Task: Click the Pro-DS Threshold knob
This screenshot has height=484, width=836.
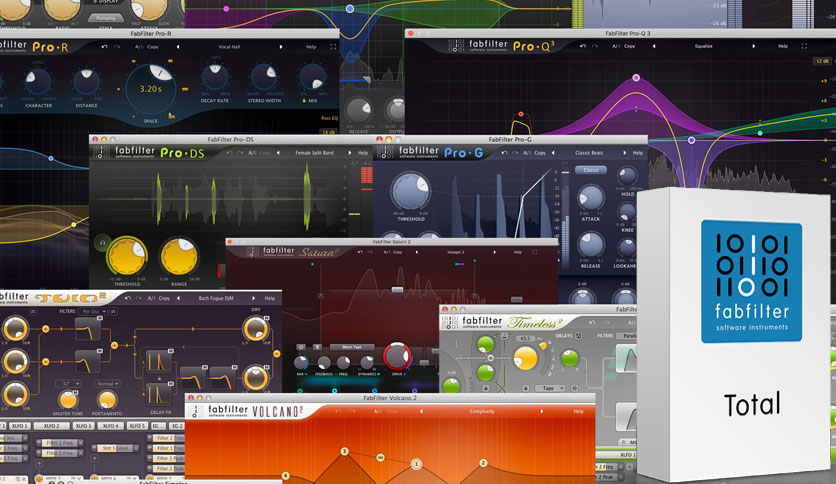Action: pyautogui.click(x=126, y=256)
